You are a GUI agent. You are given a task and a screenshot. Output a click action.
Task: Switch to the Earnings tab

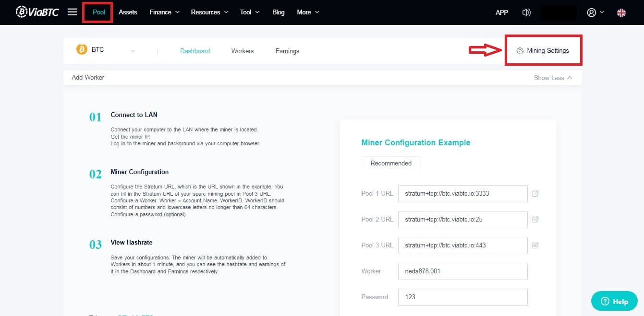coord(287,51)
